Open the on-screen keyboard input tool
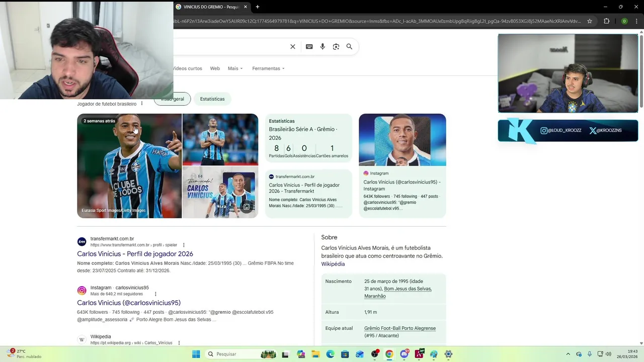Screen dimensions: 644x362 click(x=309, y=47)
